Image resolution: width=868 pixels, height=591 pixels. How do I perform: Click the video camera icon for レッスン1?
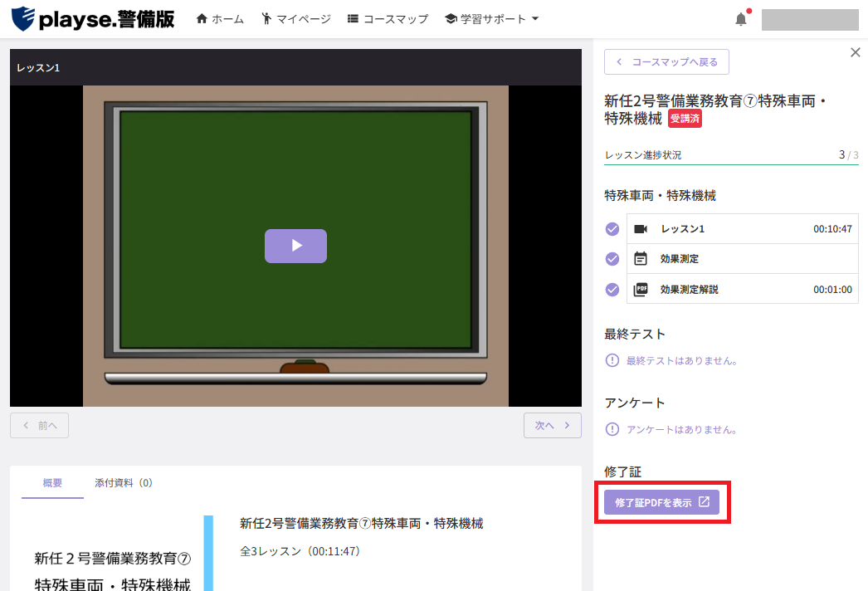tap(641, 229)
